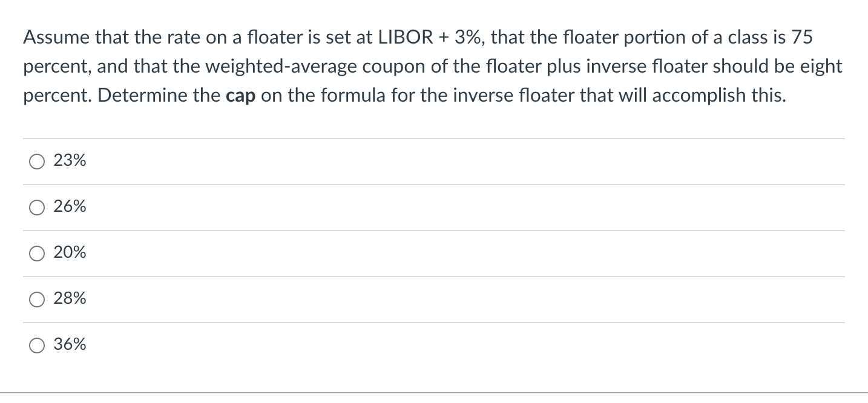Click the 36% answer label
This screenshot has height=403, width=868.
point(70,345)
